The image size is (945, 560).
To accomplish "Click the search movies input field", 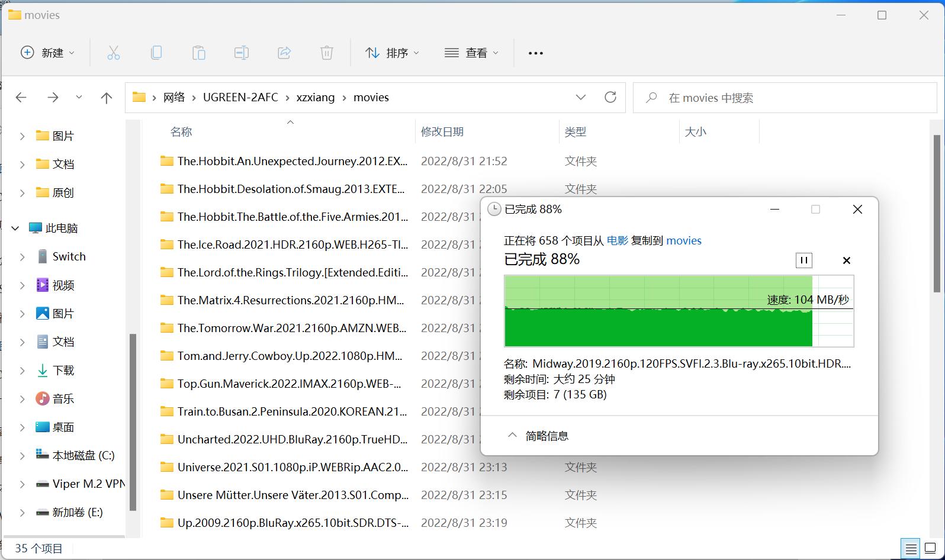I will (785, 98).
